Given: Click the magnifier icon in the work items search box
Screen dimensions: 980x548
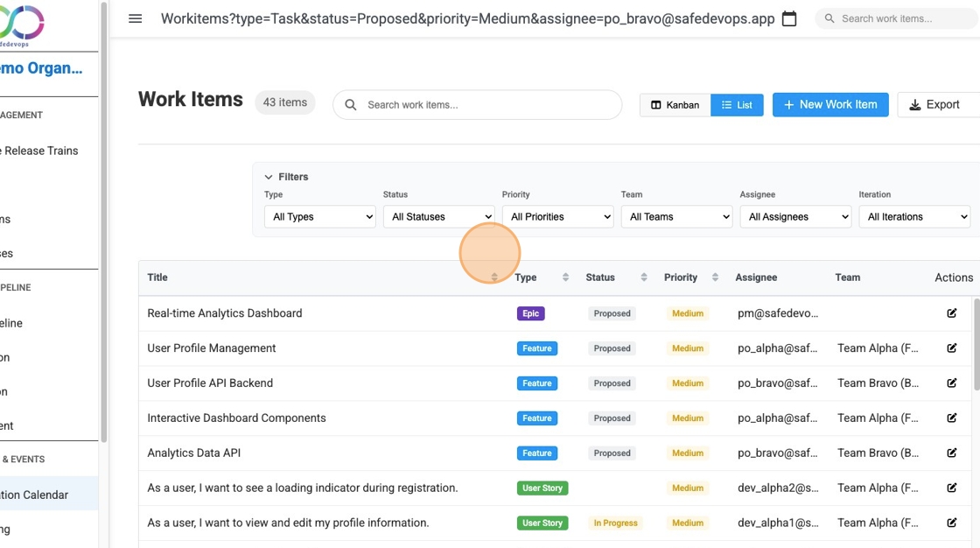Looking at the screenshot, I should 350,104.
